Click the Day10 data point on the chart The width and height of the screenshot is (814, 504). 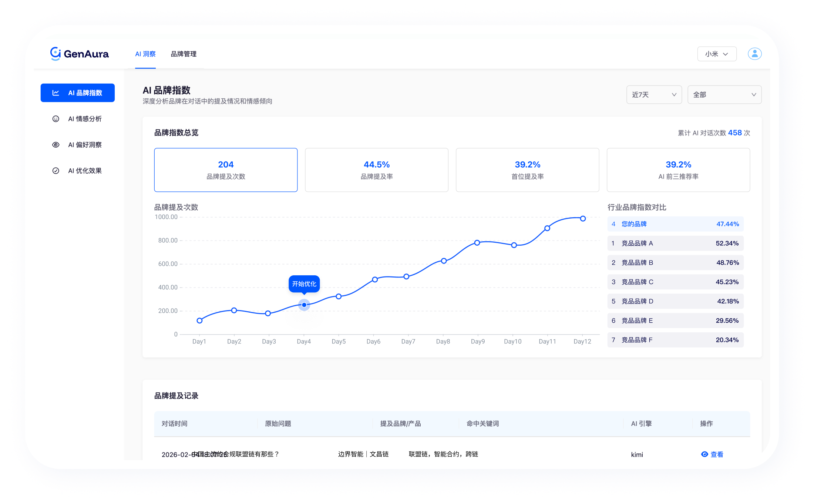click(514, 245)
